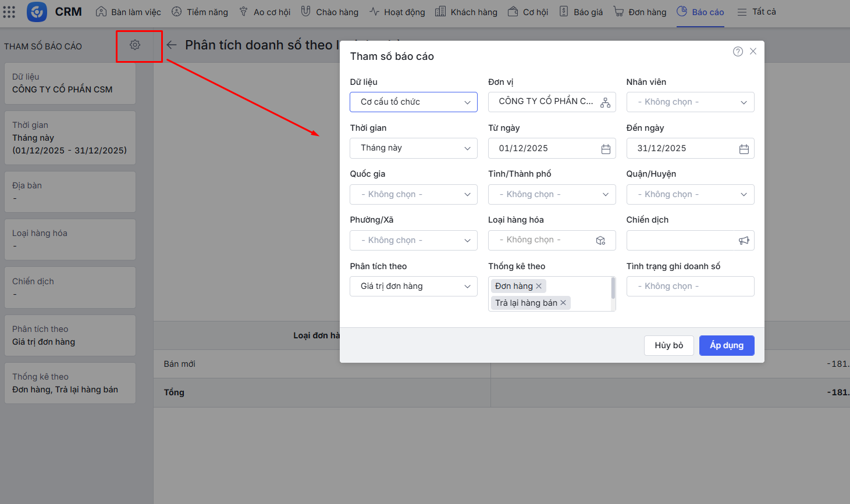The image size is (850, 504).
Task: Open the Báo cáo tab
Action: click(700, 12)
